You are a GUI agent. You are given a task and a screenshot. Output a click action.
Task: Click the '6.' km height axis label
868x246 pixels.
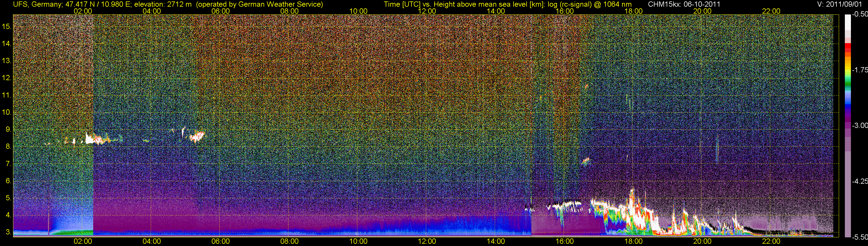click(8, 181)
